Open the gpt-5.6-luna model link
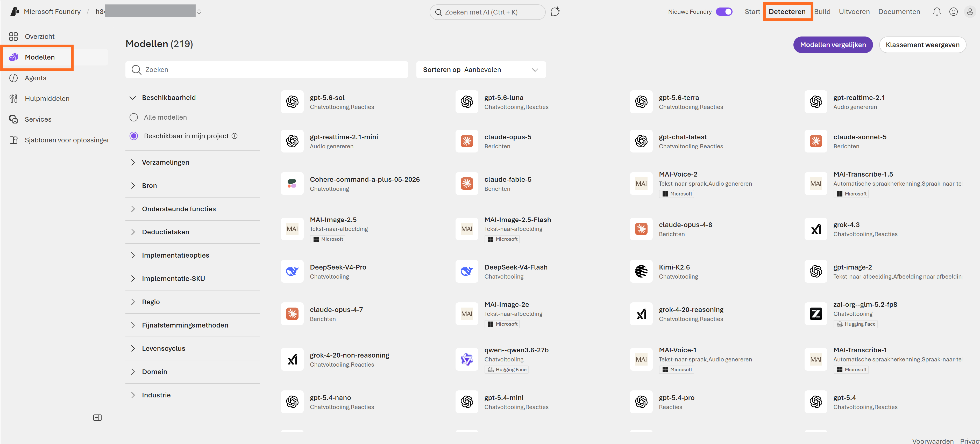Screen dimensions: 980x444 coord(504,98)
